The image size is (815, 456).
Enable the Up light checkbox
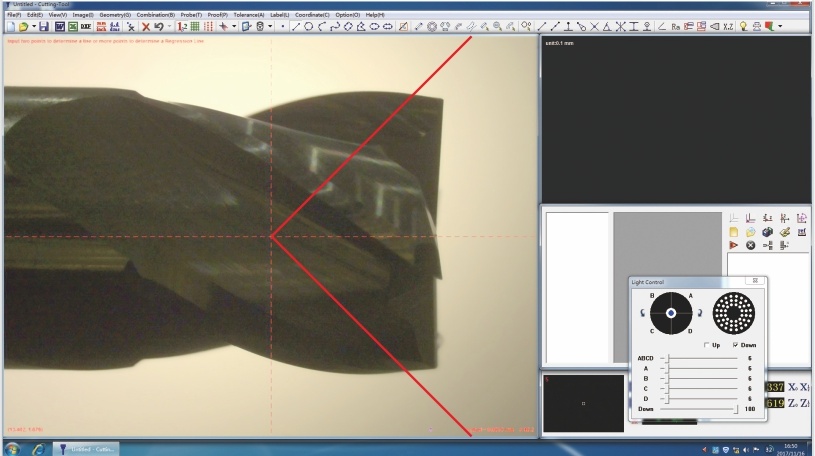tap(706, 345)
